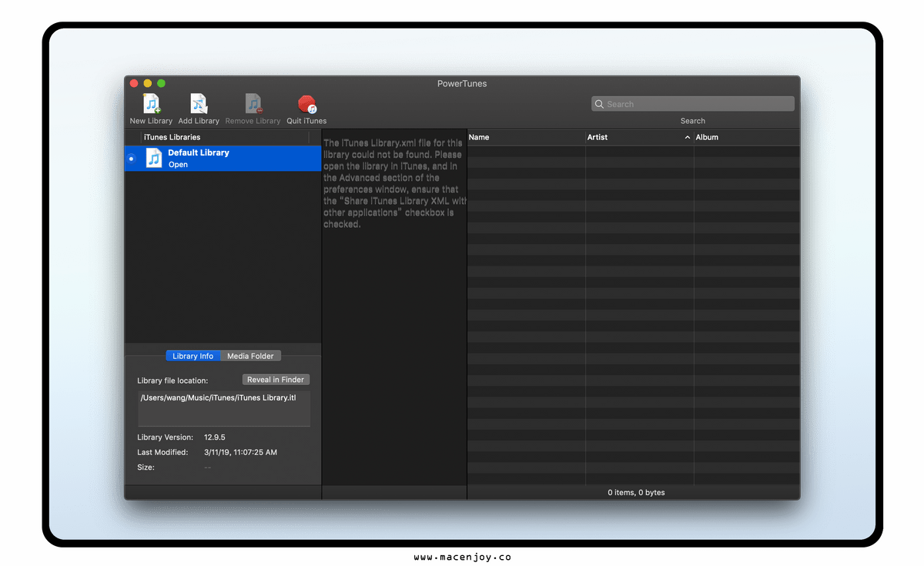The image size is (924, 566).
Task: Click the Quit iTunes toolbar icon
Action: 306,105
